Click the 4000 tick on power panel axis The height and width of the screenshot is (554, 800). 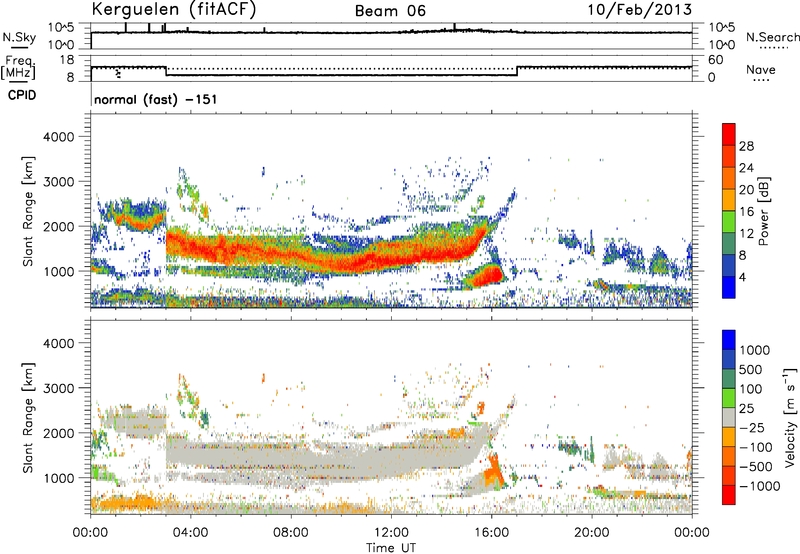click(58, 137)
